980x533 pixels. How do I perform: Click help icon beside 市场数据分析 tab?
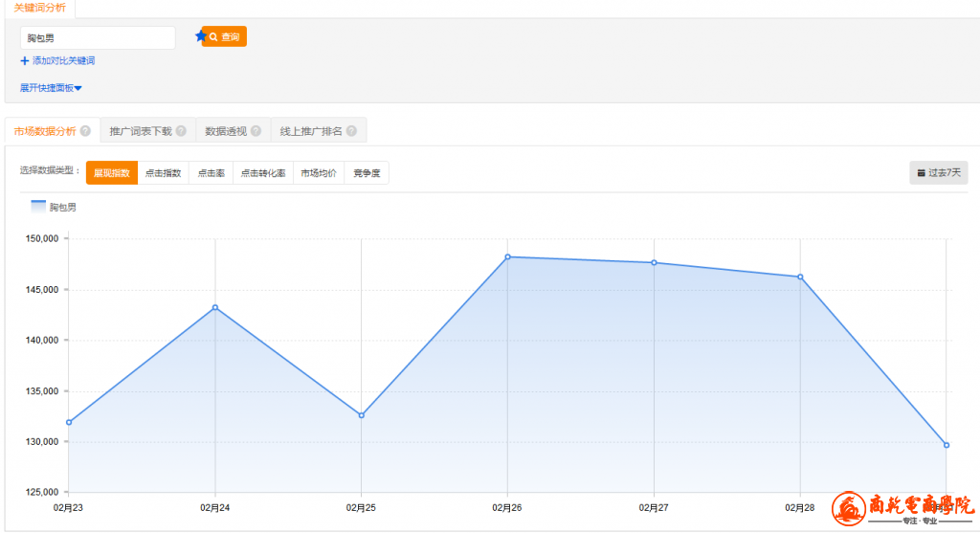point(85,131)
